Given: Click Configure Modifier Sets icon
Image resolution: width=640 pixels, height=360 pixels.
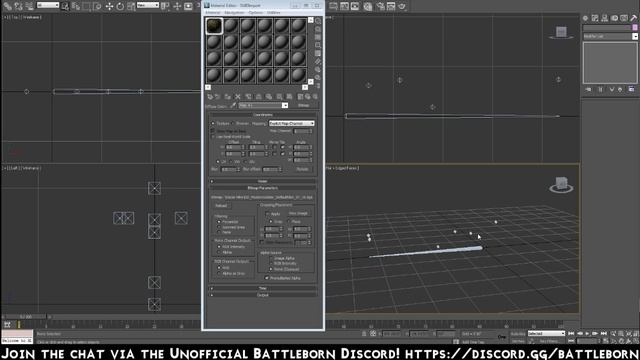Looking at the screenshot, I should [631, 89].
